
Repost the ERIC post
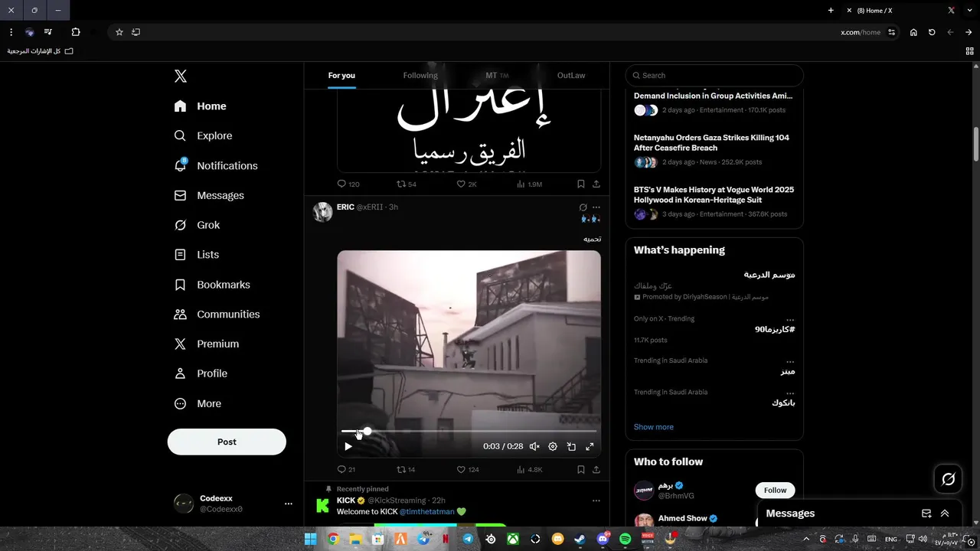click(406, 469)
